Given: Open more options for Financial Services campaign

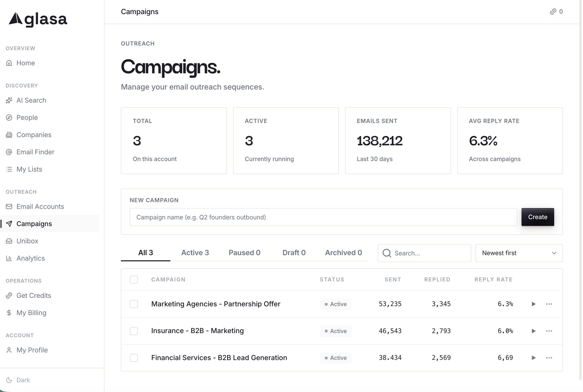Looking at the screenshot, I should 549,358.
